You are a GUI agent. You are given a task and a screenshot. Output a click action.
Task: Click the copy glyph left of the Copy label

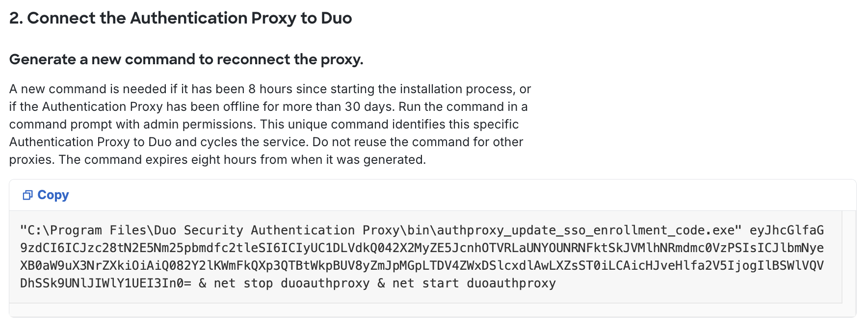tap(28, 195)
